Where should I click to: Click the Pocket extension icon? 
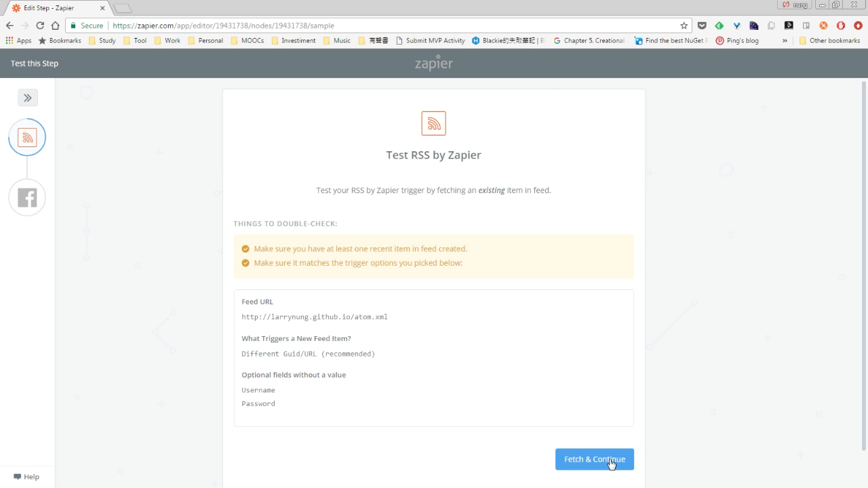[702, 26]
